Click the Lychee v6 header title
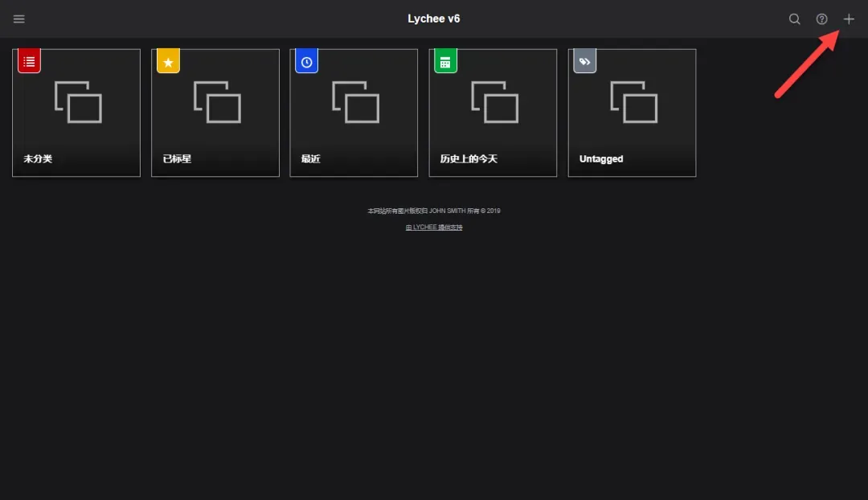The image size is (868, 500). pyautogui.click(x=434, y=19)
